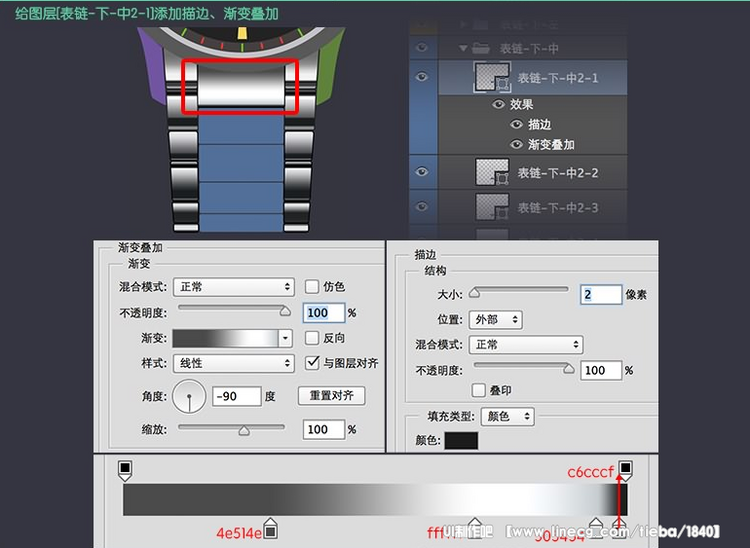
Task: Click the 重置对齐 button
Action: [331, 396]
